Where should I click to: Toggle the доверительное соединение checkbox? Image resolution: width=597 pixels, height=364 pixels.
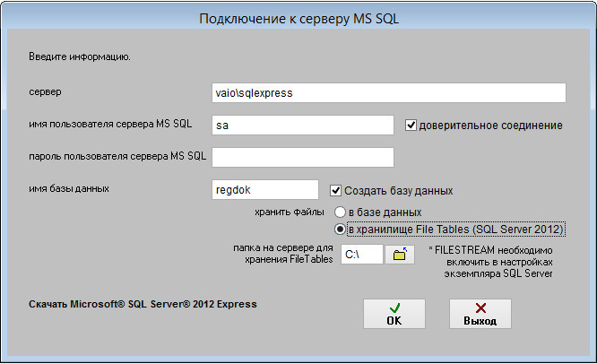(411, 125)
